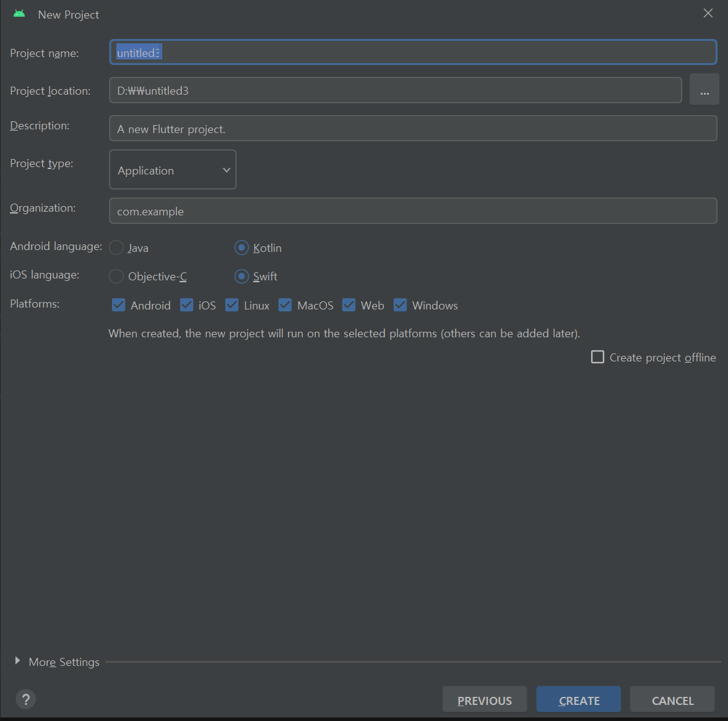The height and width of the screenshot is (721, 728).
Task: Disable the Web platform checkbox
Action: click(349, 305)
